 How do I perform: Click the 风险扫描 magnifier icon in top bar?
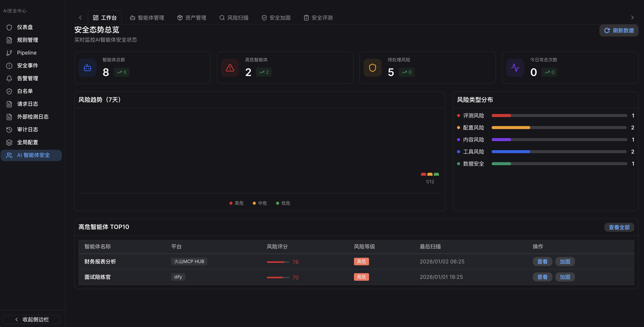coord(222,17)
